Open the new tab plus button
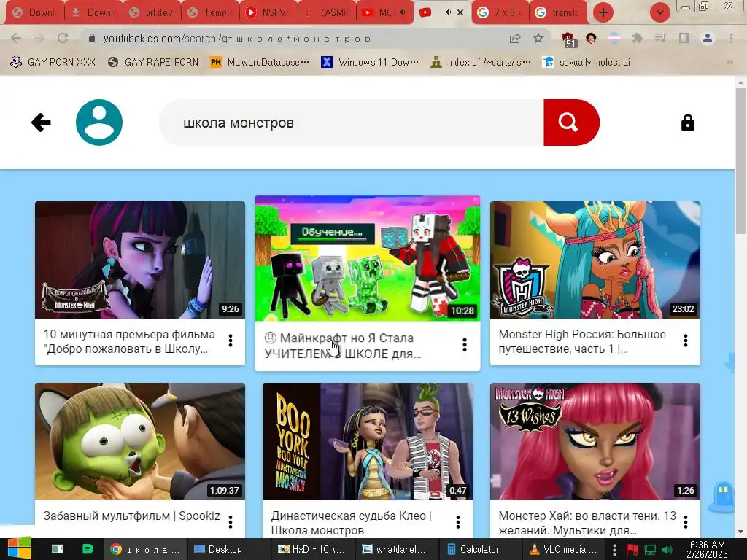Viewport: 747px width, 560px height. 603,12
